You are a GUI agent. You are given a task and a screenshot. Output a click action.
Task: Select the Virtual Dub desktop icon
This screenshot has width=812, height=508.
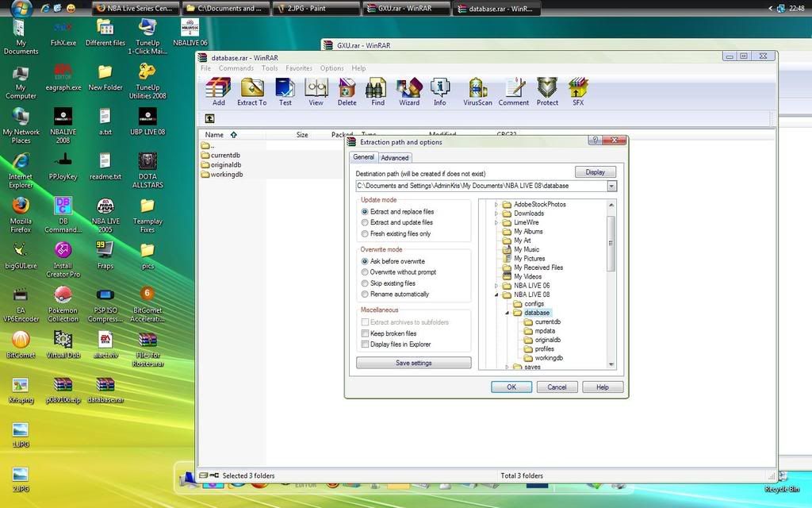coord(63,344)
